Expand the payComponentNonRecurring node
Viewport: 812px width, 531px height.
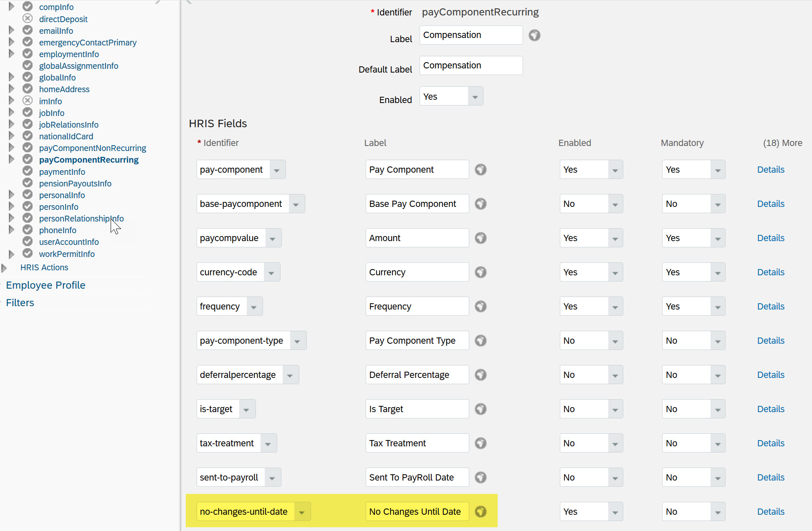(11, 147)
